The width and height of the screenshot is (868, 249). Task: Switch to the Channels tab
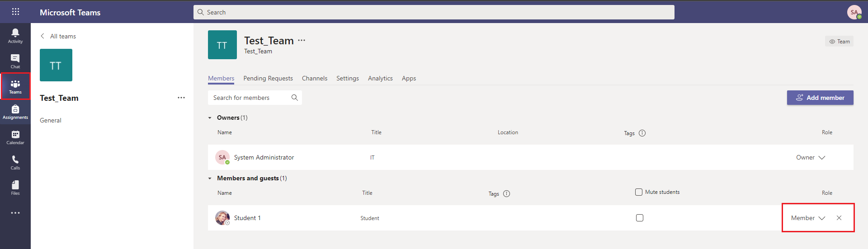tap(315, 78)
